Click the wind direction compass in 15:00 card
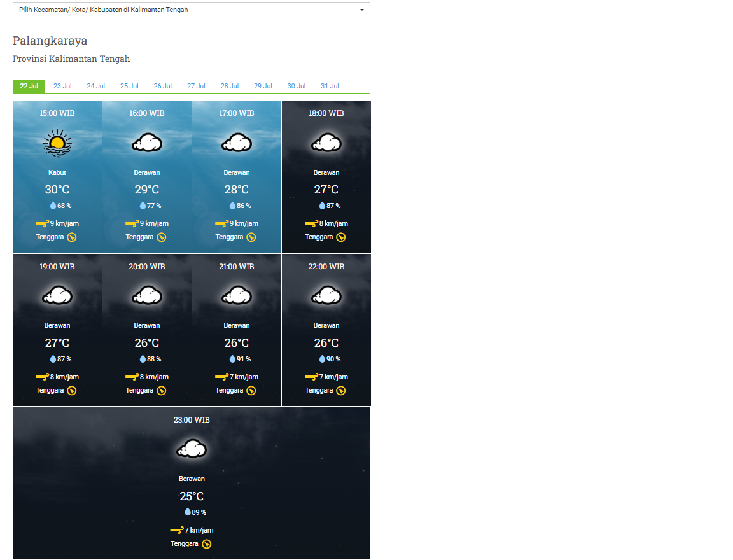Image resolution: width=733 pixels, height=560 pixels. click(x=71, y=237)
